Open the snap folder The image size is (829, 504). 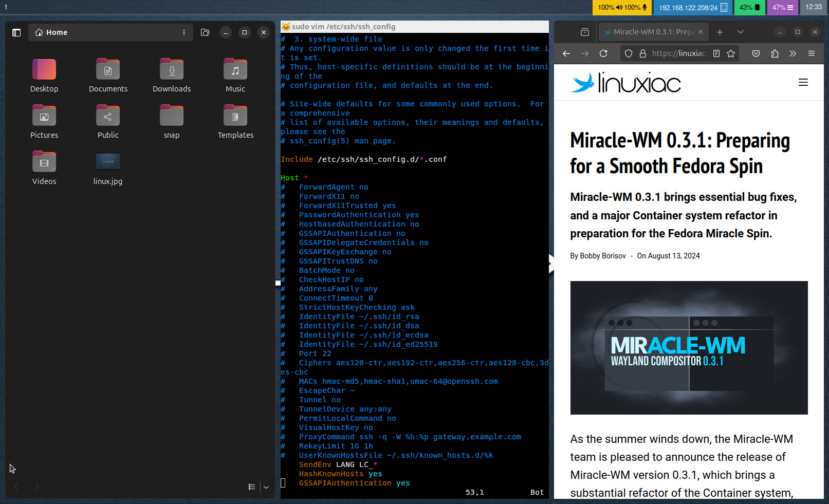click(172, 122)
